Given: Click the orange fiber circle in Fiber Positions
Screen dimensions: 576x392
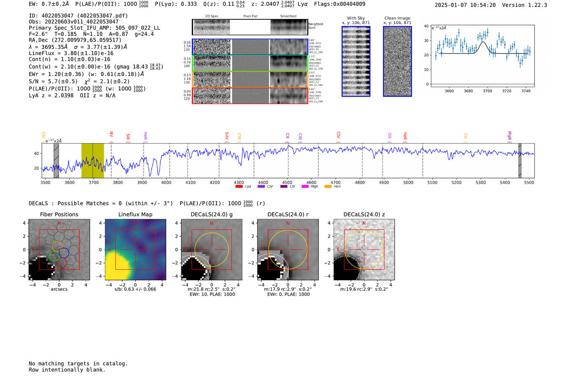Looking at the screenshot, I should [x=57, y=247].
